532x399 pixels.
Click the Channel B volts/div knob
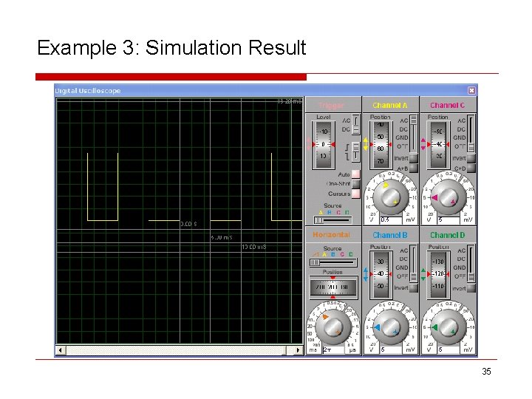pos(391,327)
